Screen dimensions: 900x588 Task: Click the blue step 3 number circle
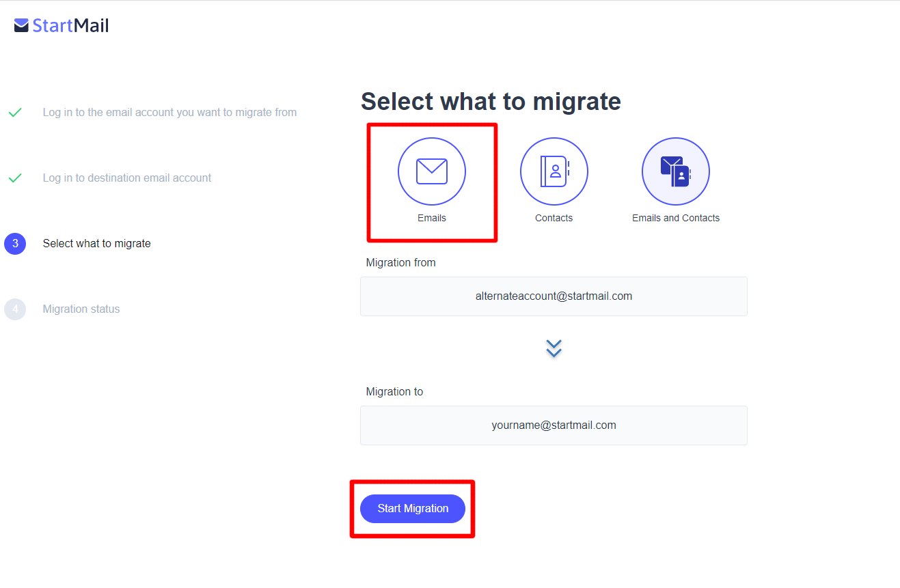(15, 244)
